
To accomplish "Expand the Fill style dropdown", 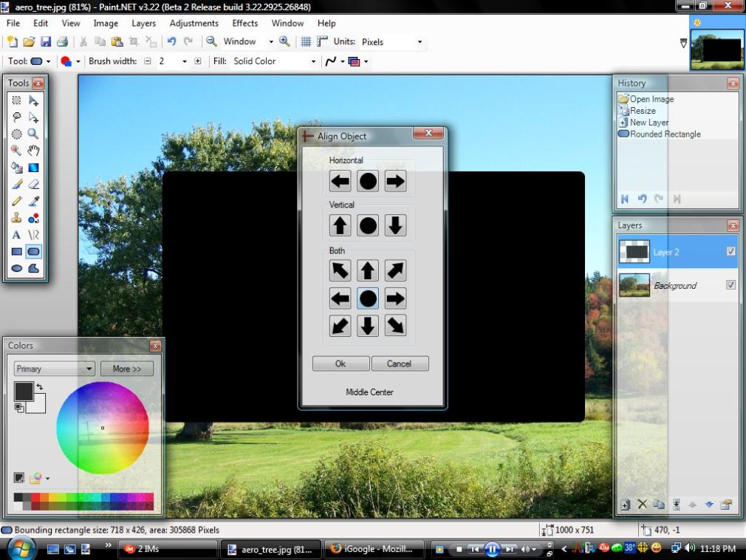I will tap(313, 61).
